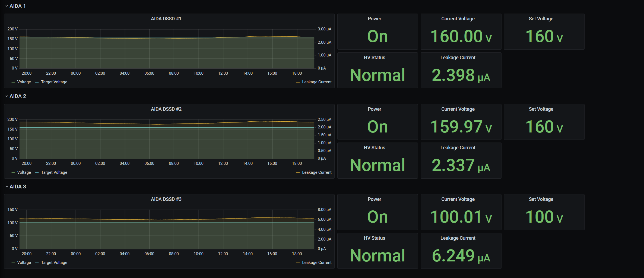Click the 12:00 time label on DSSD #2 graph

[223, 163]
